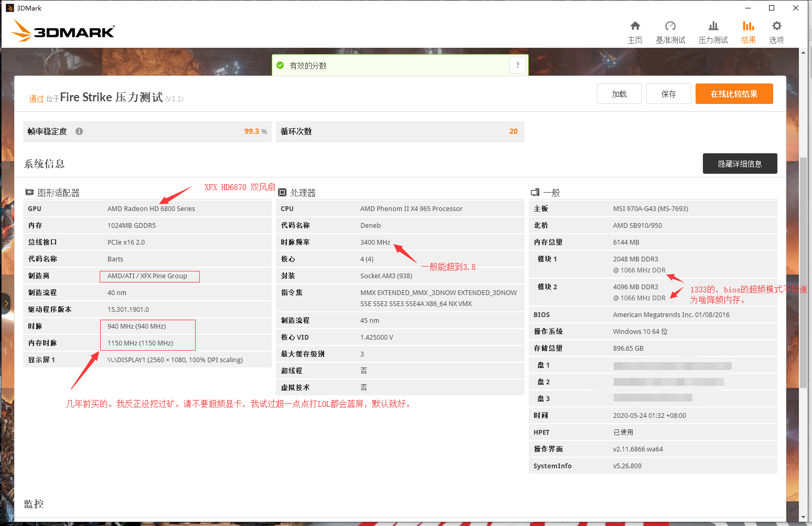Click the 图形适配器 graphics adapter icon
The width and height of the screenshot is (812, 526).
point(30,193)
